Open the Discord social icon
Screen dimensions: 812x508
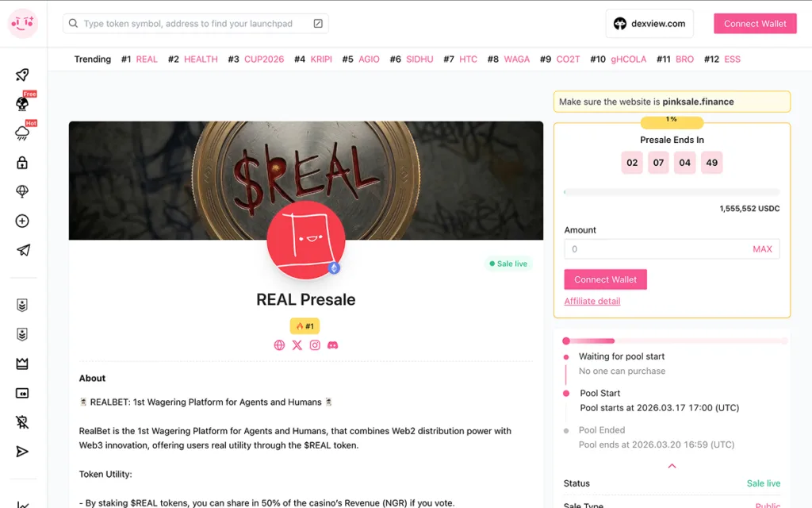click(x=332, y=345)
